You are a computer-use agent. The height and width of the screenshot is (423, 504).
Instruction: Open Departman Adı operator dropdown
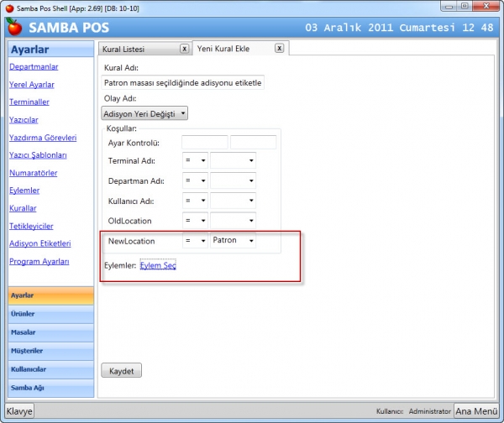tap(195, 180)
